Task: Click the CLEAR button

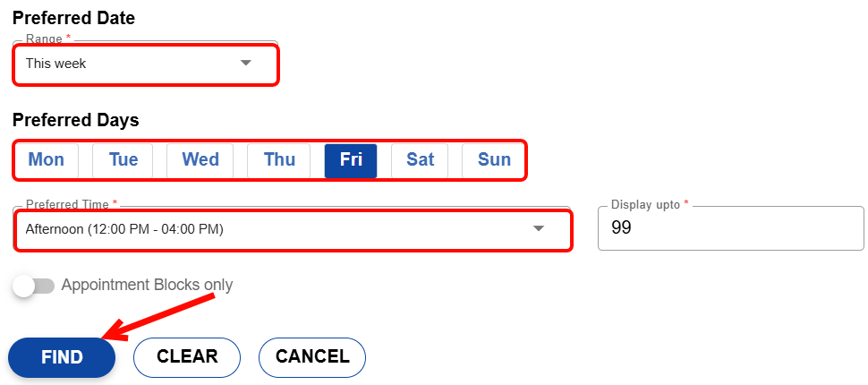Action: tap(187, 356)
